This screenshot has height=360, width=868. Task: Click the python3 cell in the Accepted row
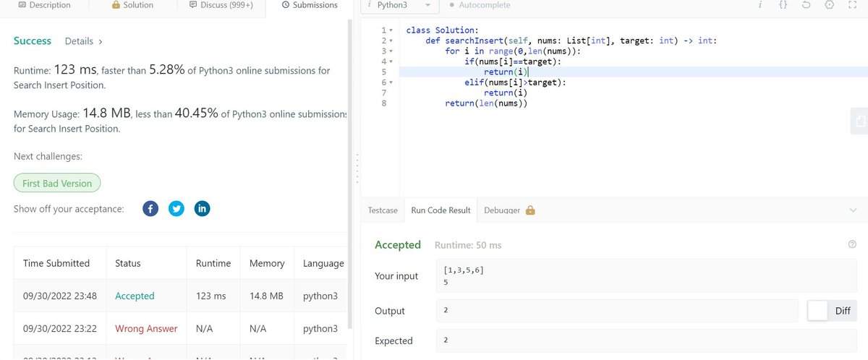[320, 296]
